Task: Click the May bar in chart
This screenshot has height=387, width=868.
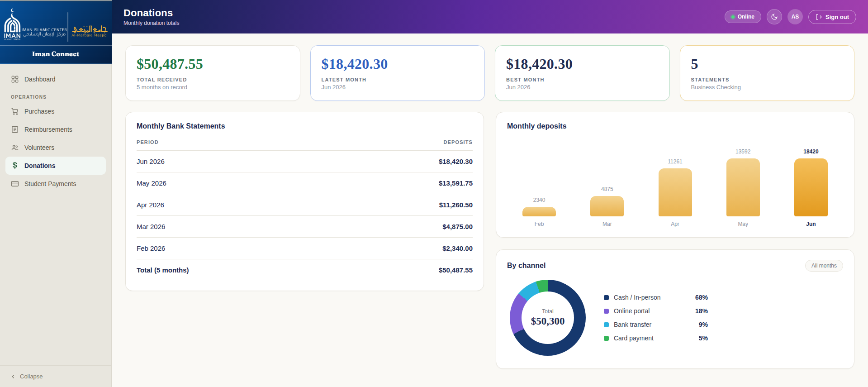Action: coord(743,187)
